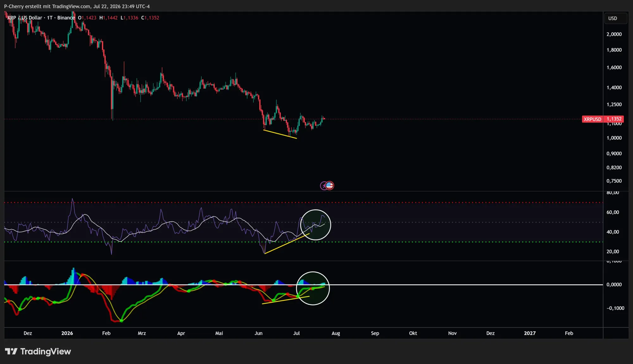Click the Jul month marker
The width and height of the screenshot is (633, 364).
(297, 333)
